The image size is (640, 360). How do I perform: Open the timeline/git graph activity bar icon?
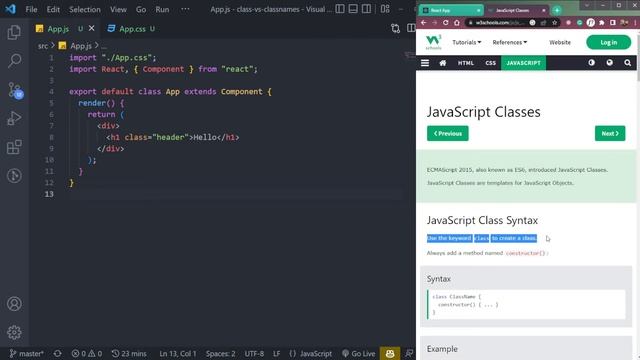[14, 176]
